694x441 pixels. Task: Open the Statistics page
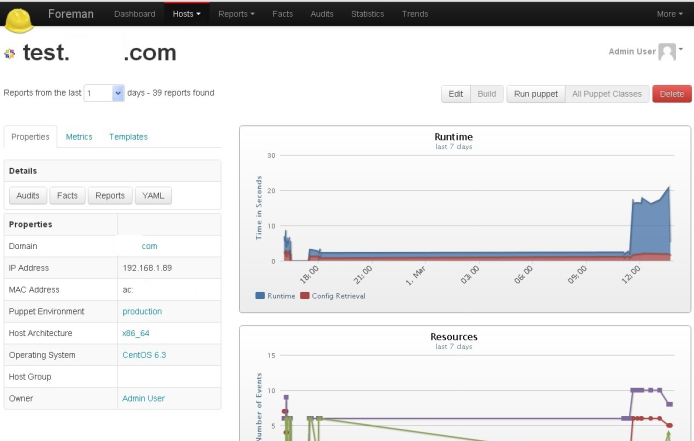tap(367, 14)
